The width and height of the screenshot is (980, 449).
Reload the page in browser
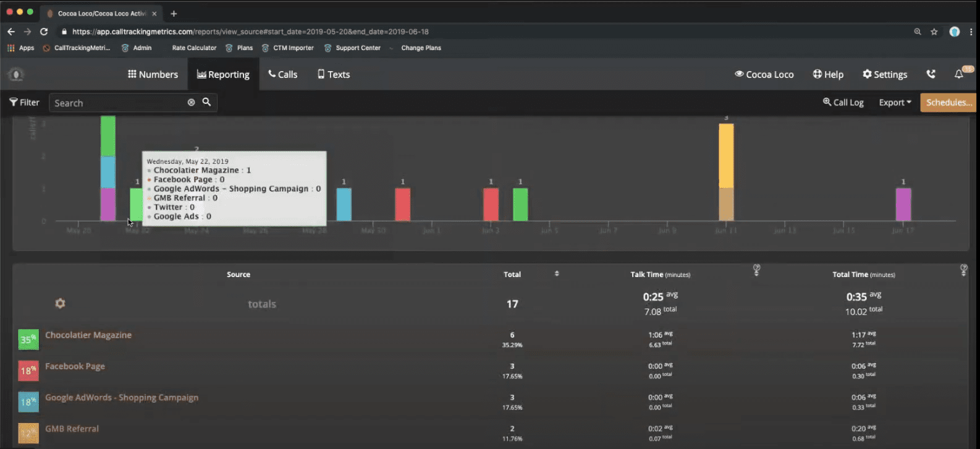pyautogui.click(x=44, y=32)
